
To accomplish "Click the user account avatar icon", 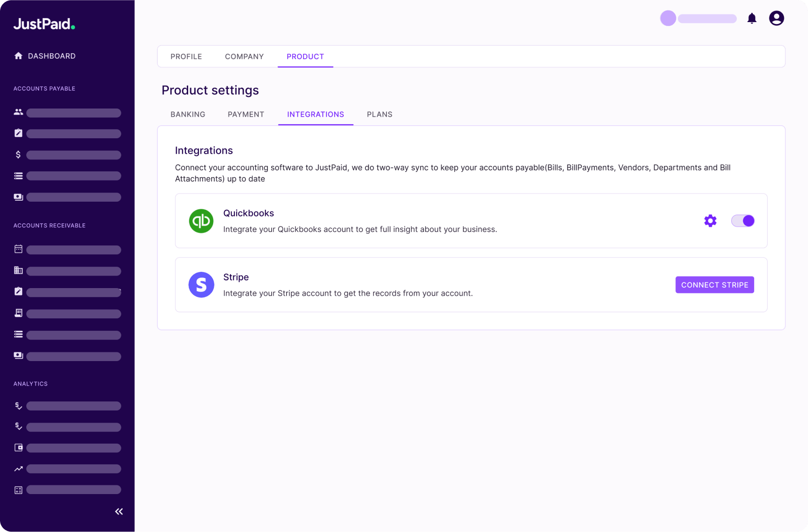I will (776, 18).
